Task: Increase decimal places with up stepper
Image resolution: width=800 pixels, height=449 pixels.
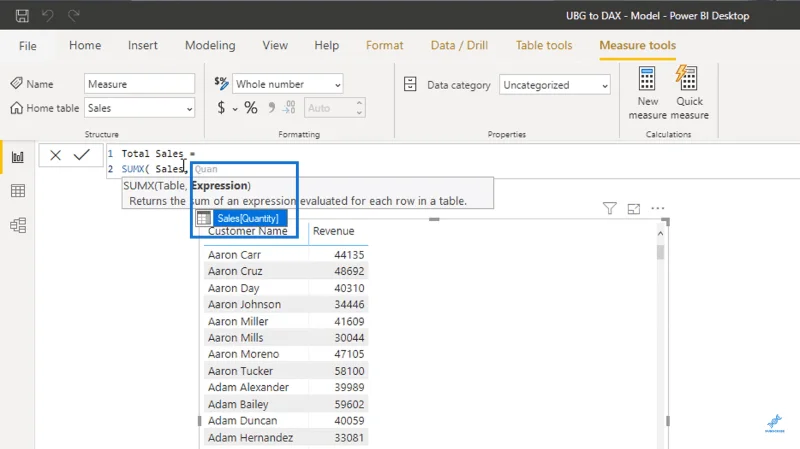Action: [x=359, y=103]
